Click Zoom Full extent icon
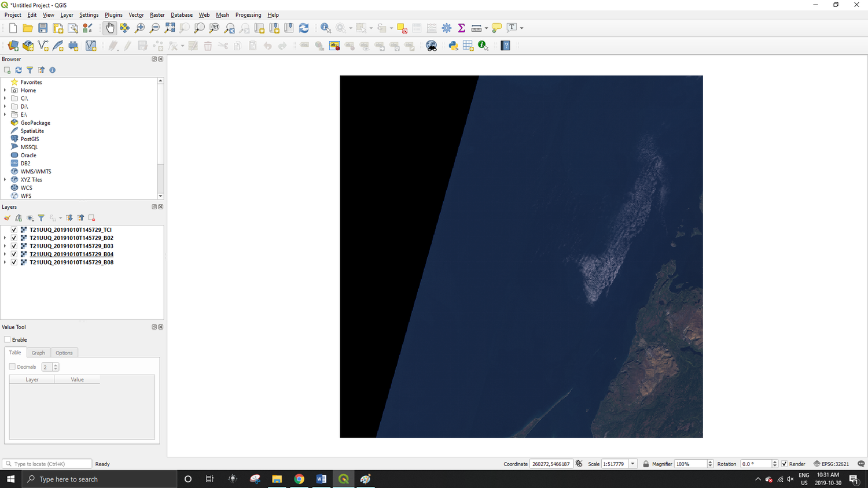This screenshot has width=868, height=488. 170,27
